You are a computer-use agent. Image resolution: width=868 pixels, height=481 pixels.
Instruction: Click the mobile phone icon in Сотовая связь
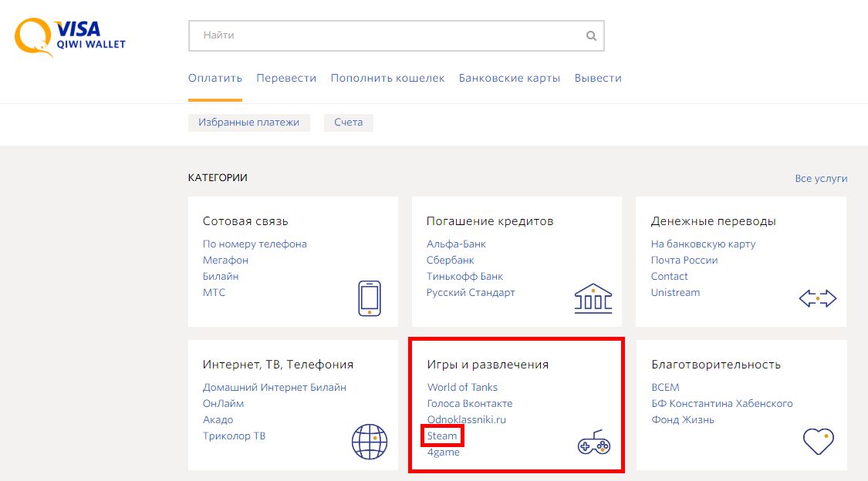370,298
